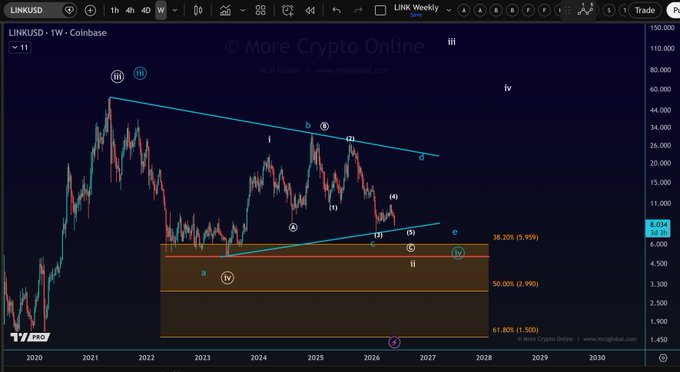Click the blue e wave label
Screen dimensions: 680x372
[454, 232]
